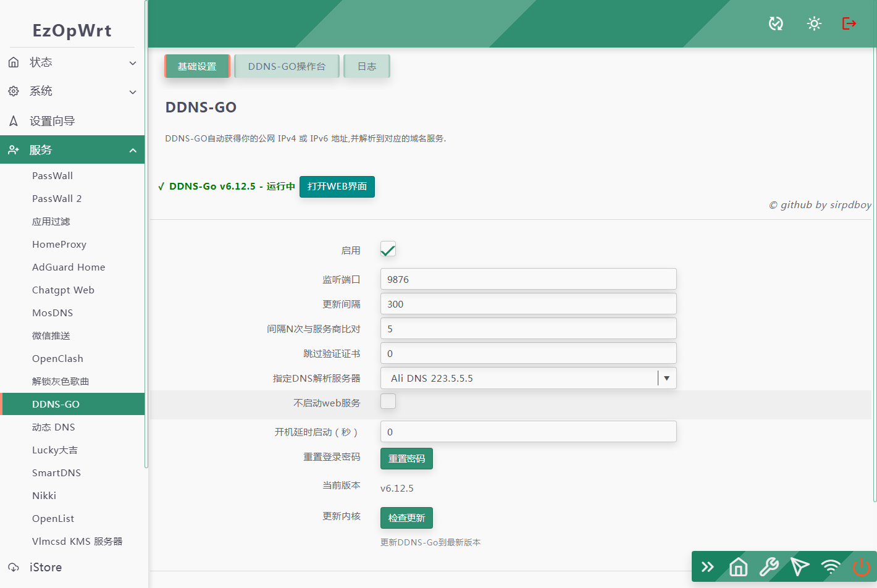The image size is (877, 588).
Task: Click the red logout icon
Action: coord(849,23)
